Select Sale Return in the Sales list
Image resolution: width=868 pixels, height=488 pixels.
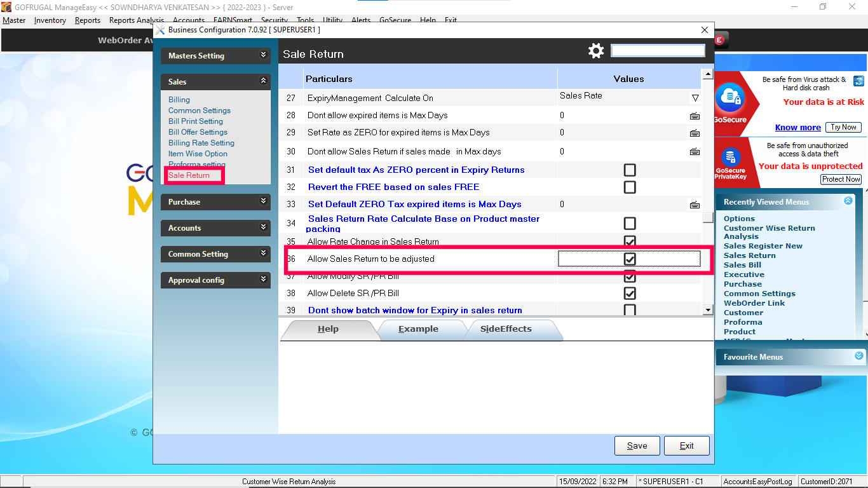click(x=189, y=175)
